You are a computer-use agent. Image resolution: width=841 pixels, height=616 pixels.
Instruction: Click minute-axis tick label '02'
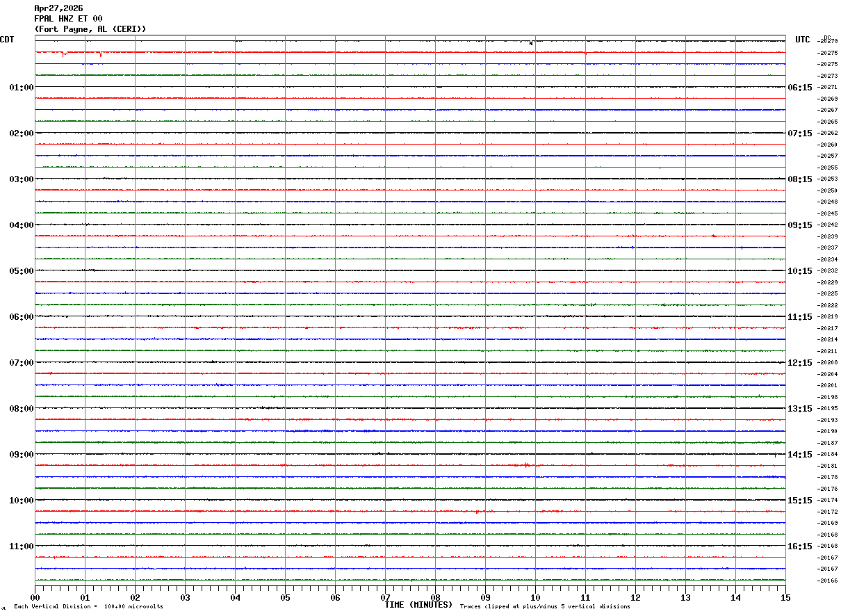pos(135,597)
